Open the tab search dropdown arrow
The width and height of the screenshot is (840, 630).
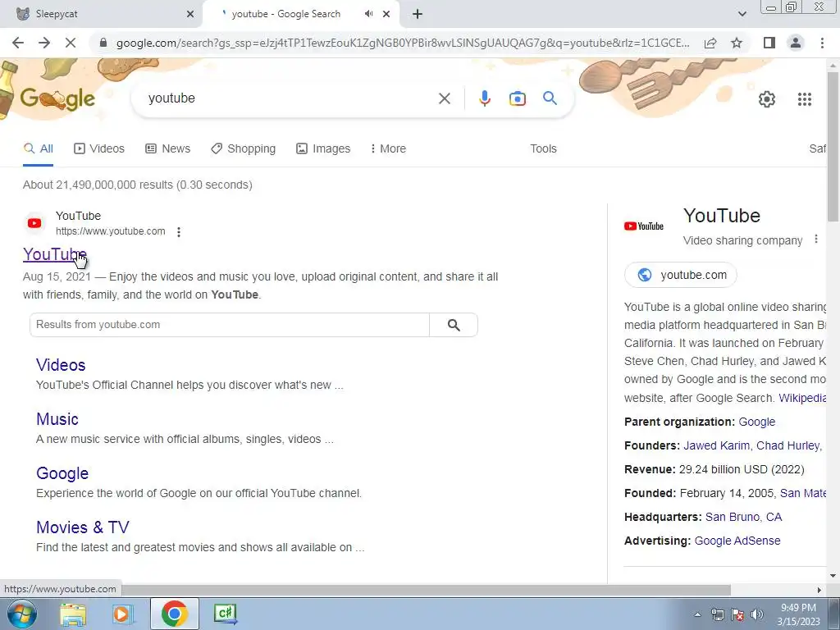click(742, 15)
